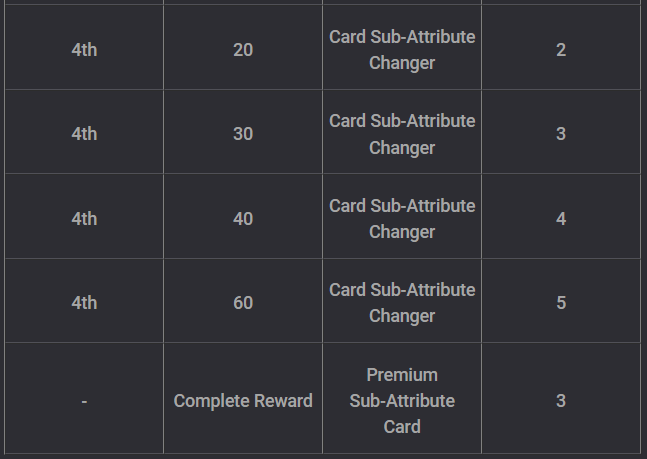Select the value 40 cell
Viewport: 647px width, 459px height.
pyautogui.click(x=243, y=218)
